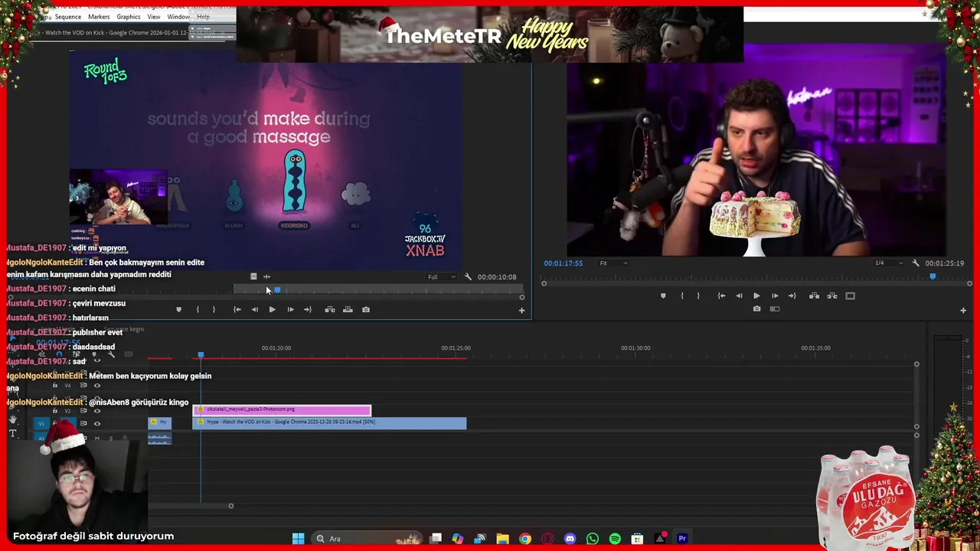
Task: Play sequence in Program Monitor
Action: coord(756,296)
